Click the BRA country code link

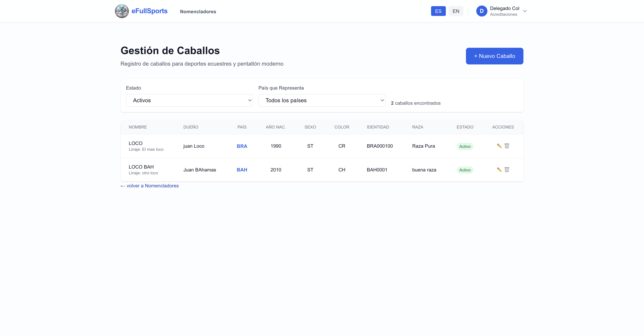coord(242,146)
